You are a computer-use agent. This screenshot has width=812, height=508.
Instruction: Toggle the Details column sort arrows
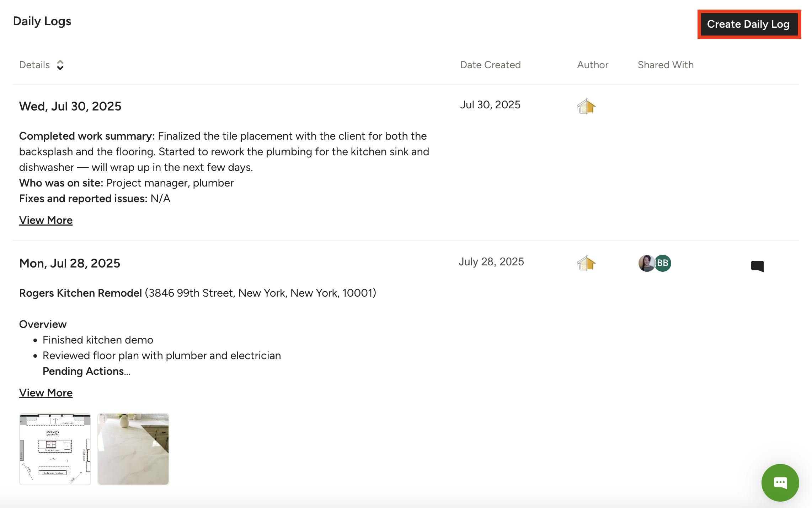click(60, 65)
